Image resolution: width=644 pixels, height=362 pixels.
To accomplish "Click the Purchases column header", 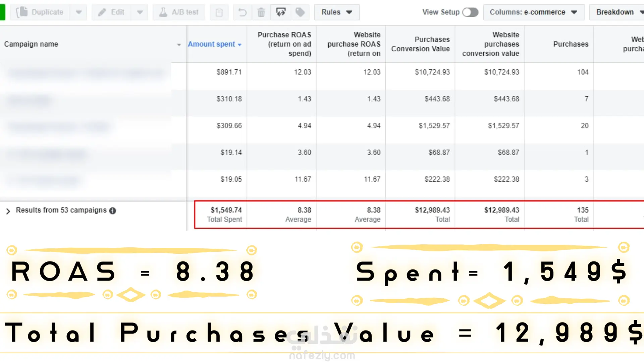I will click(571, 44).
